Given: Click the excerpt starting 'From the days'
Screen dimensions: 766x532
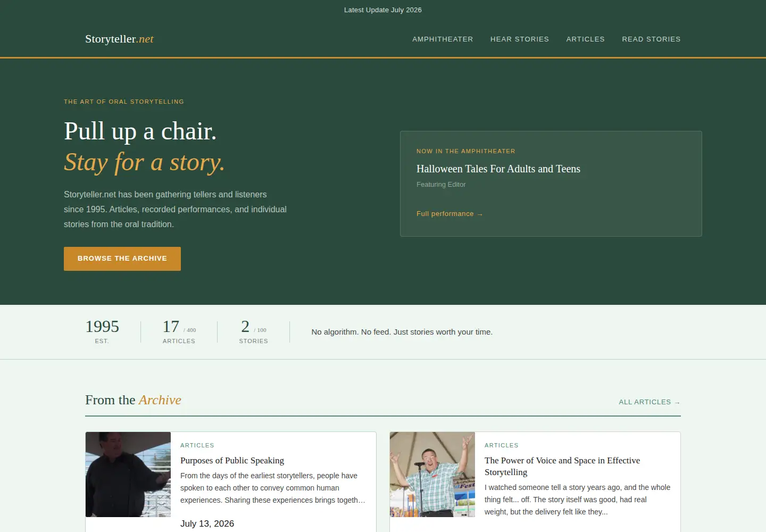Looking at the screenshot, I should click(x=273, y=488).
